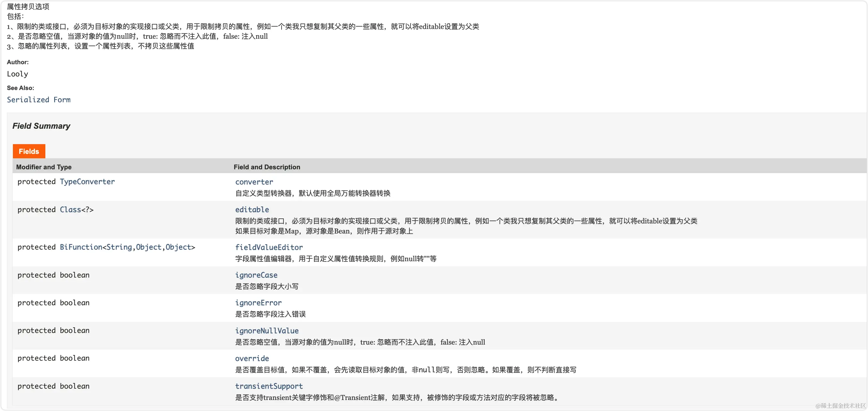The height and width of the screenshot is (411, 868).
Task: Click the Modifier and Type column header
Action: (x=44, y=167)
